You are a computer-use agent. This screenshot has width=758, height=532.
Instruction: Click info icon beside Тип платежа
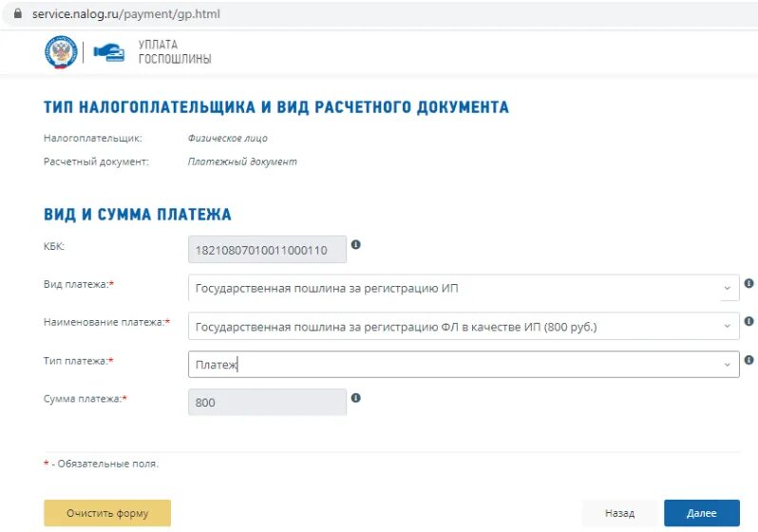coord(749,360)
